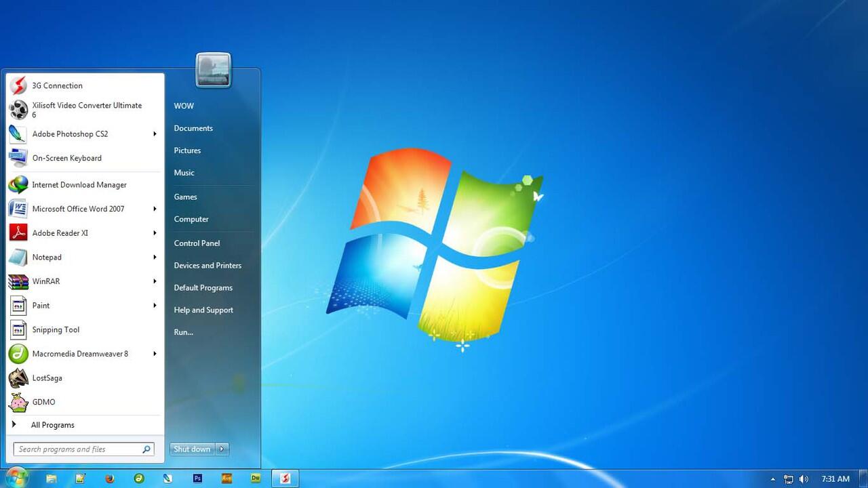868x488 pixels.
Task: Click the user account picture
Action: click(214, 70)
